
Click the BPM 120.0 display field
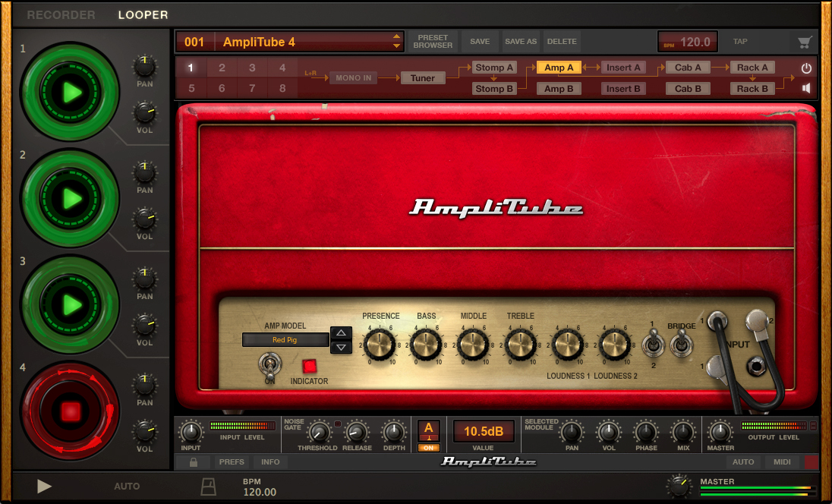(x=688, y=42)
